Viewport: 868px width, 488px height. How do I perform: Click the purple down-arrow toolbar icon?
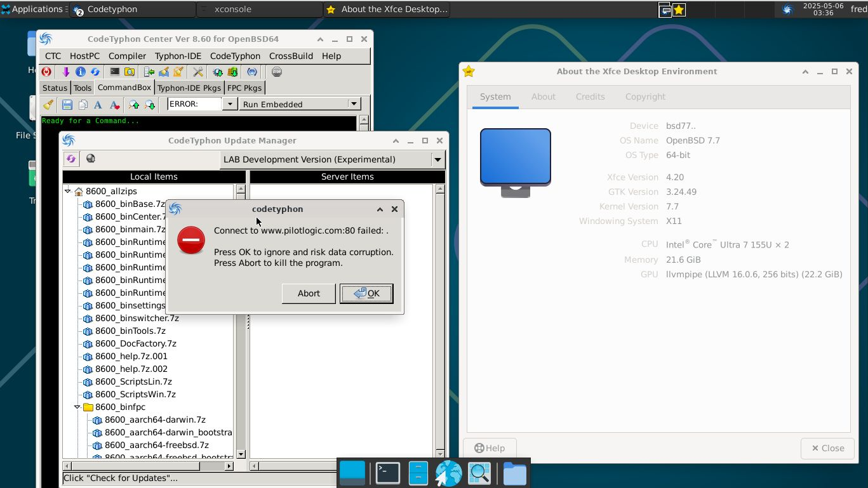(x=65, y=72)
